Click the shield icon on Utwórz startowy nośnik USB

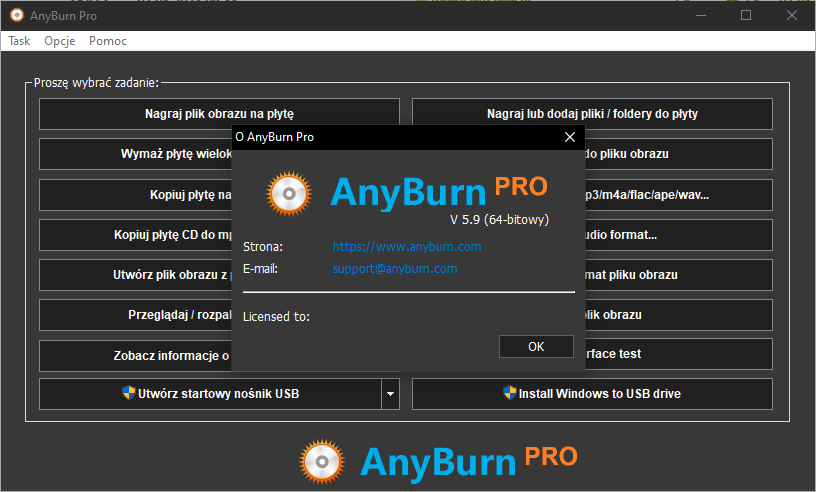pos(128,393)
